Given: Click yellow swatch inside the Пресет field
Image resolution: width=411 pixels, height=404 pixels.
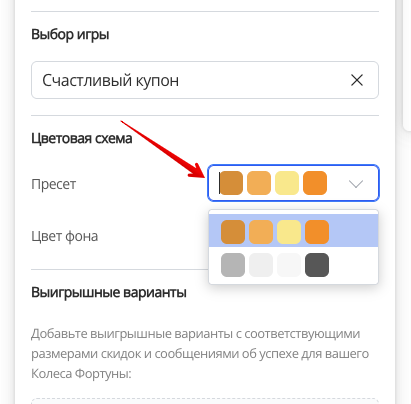Looking at the screenshot, I should click(287, 183).
